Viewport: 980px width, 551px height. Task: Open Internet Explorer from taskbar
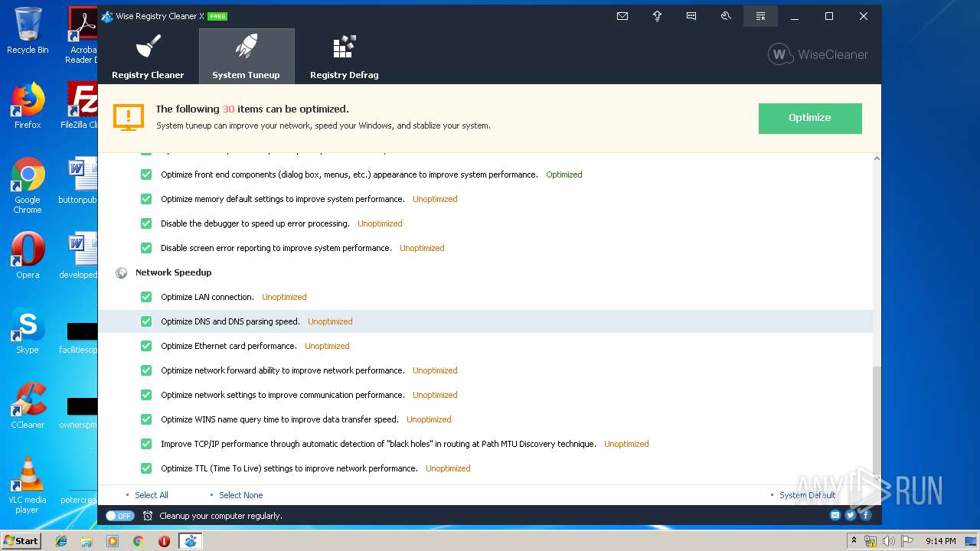click(x=61, y=541)
